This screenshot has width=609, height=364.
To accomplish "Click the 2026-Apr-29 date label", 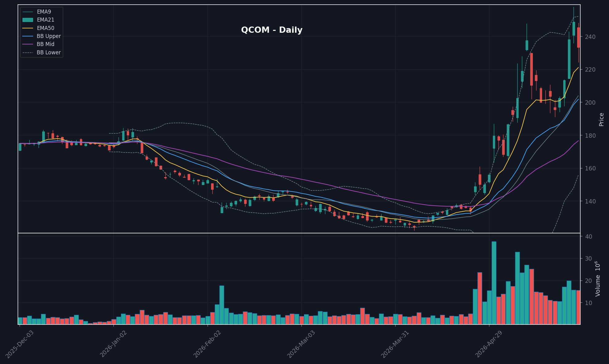I will (489, 344).
